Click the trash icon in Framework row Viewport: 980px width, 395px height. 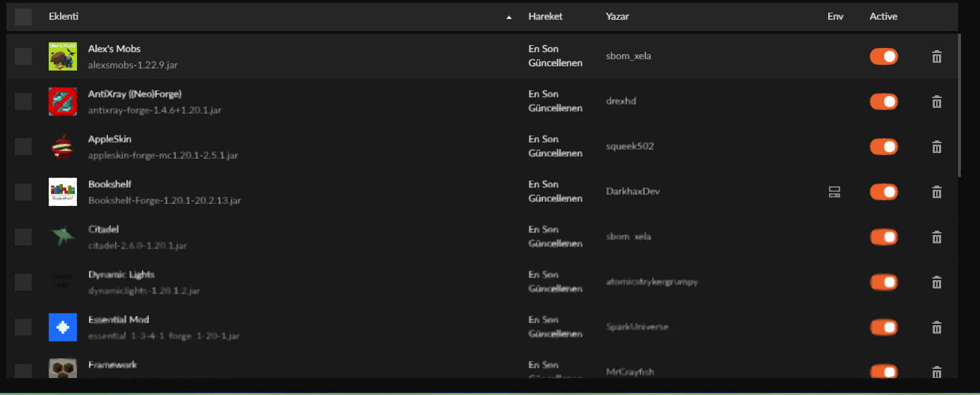[x=937, y=372]
